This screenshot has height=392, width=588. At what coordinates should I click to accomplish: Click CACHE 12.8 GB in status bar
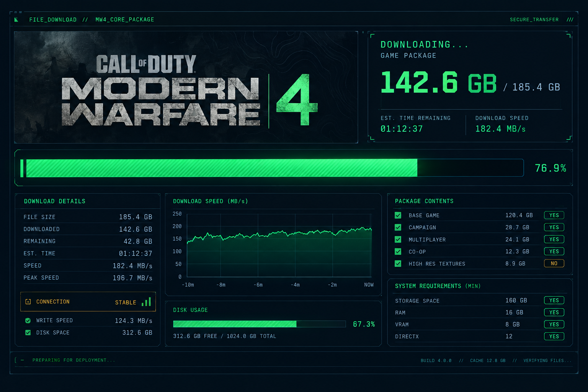[x=488, y=361]
